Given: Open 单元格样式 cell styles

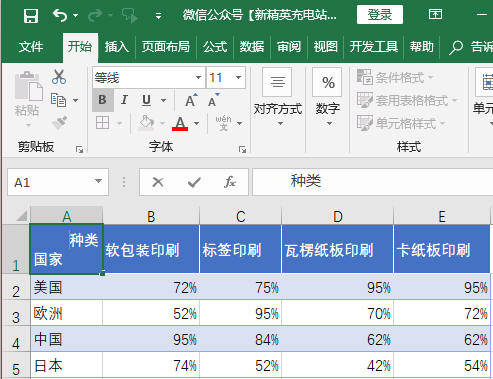Looking at the screenshot, I should pyautogui.click(x=401, y=123).
